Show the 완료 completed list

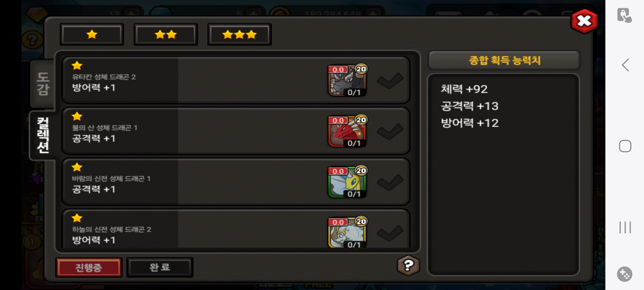(x=160, y=267)
